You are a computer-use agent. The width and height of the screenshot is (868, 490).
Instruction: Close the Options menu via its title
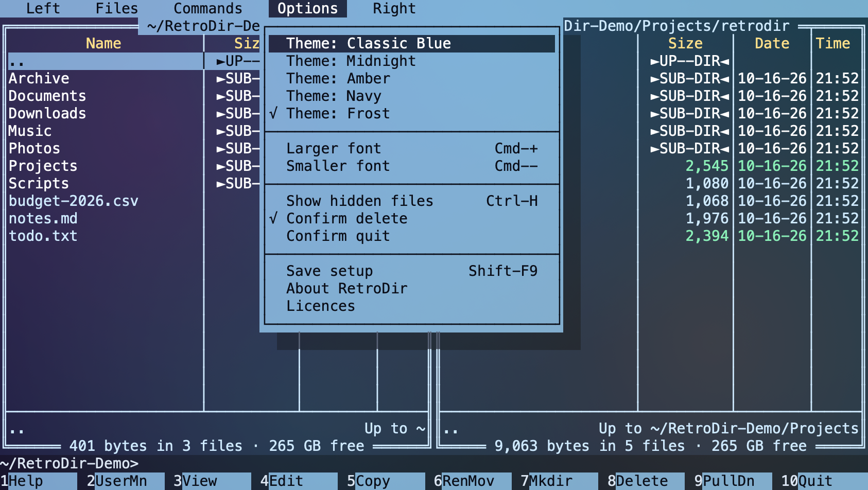coord(308,9)
